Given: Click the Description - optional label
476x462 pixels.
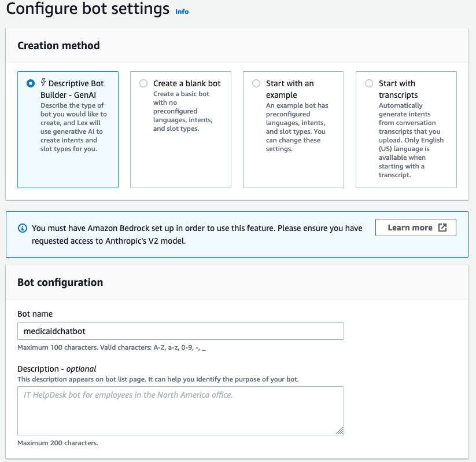Looking at the screenshot, I should click(57, 369).
